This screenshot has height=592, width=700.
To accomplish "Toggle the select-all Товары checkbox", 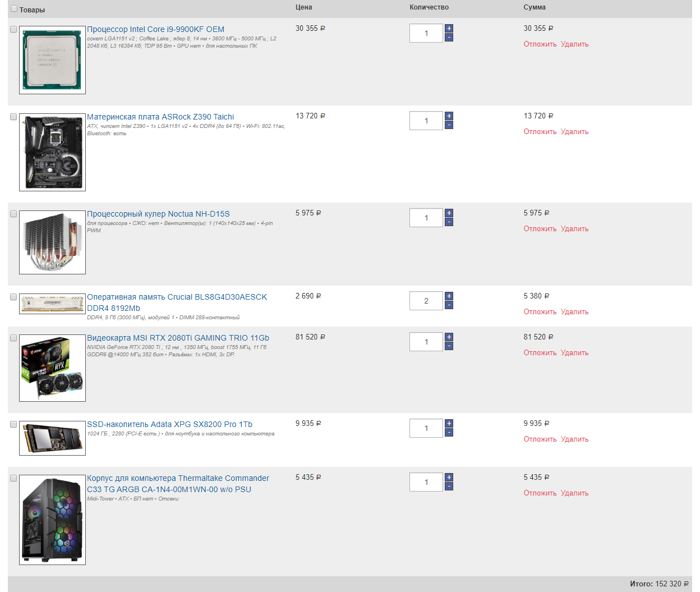I will (14, 9).
